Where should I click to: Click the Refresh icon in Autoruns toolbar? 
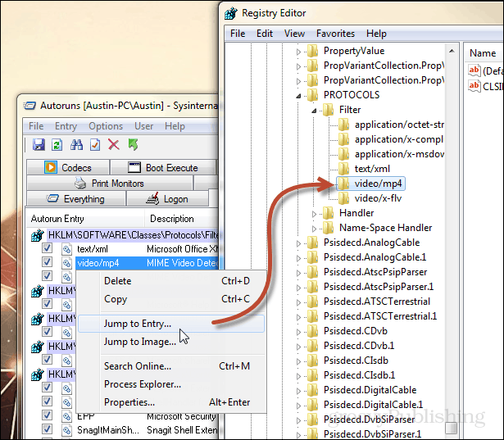pyautogui.click(x=57, y=145)
